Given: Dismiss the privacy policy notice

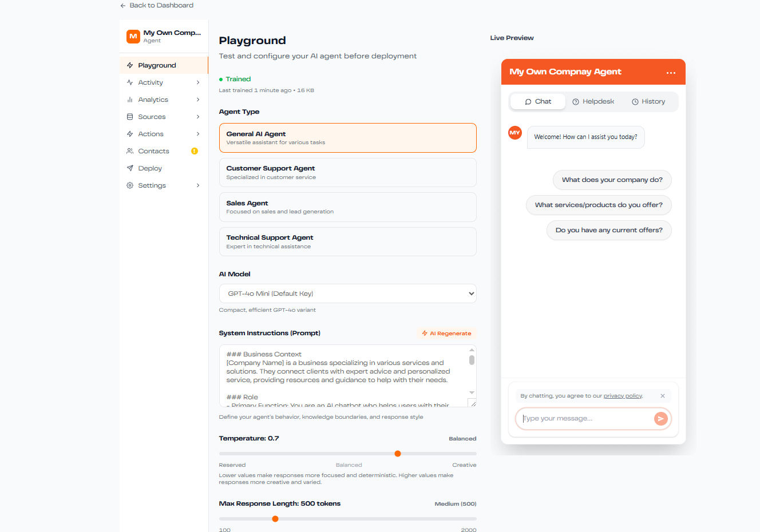Looking at the screenshot, I should pos(663,396).
